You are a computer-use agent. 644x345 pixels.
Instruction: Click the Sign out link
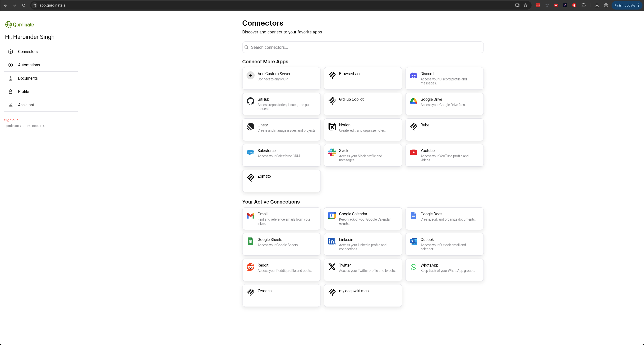tap(11, 120)
